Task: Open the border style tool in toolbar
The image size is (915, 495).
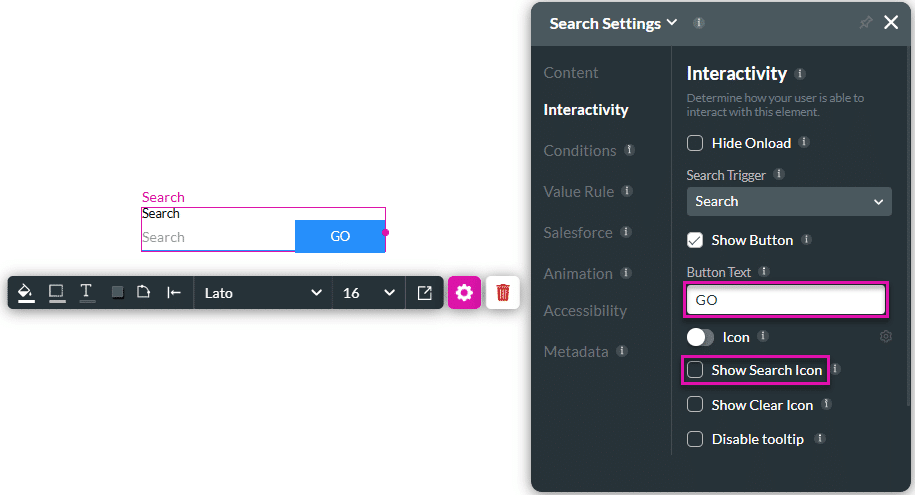Action: point(57,292)
